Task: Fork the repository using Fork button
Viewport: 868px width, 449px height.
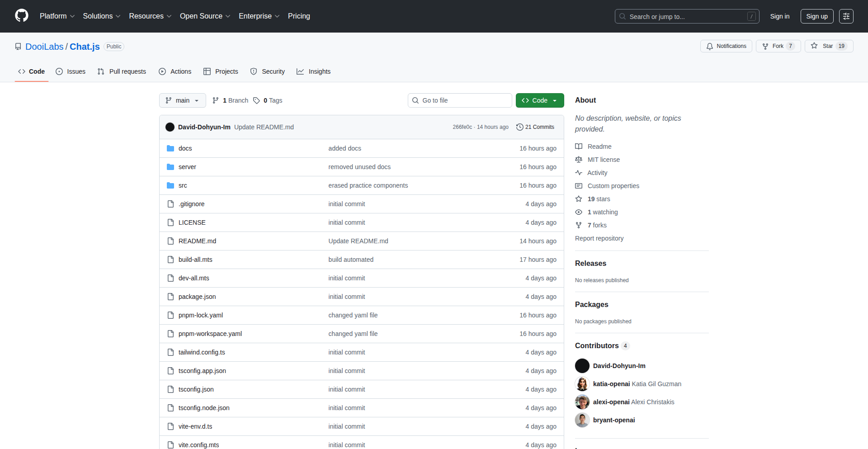Action: click(778, 46)
